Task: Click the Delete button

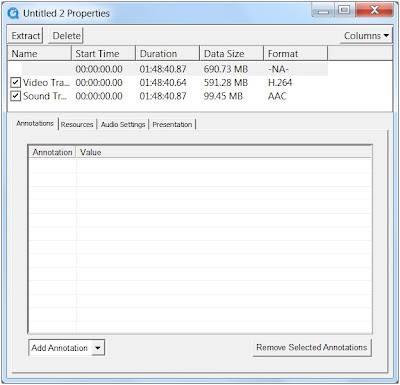Action: pyautogui.click(x=66, y=36)
